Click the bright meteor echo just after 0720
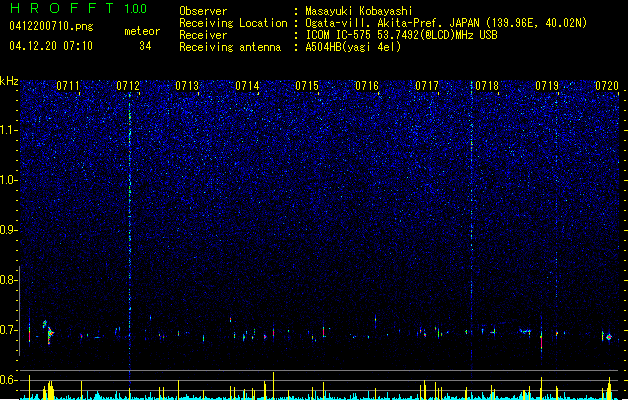Screen dimensions: 629x400 [x=609, y=337]
